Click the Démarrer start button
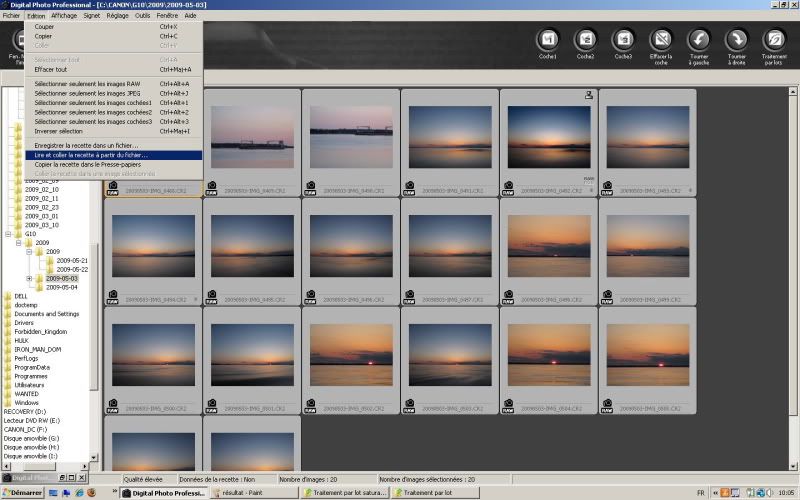Screen dimensions: 800x500 (22, 493)
